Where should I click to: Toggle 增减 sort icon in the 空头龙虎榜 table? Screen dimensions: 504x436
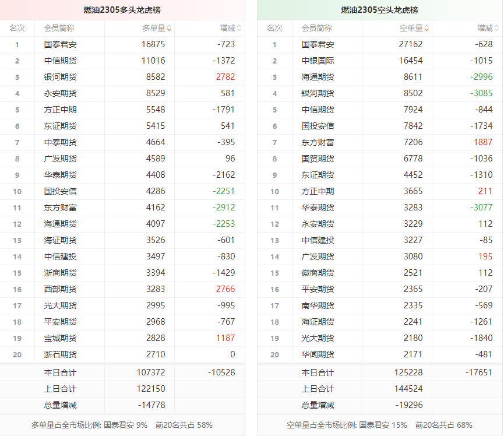point(496,28)
